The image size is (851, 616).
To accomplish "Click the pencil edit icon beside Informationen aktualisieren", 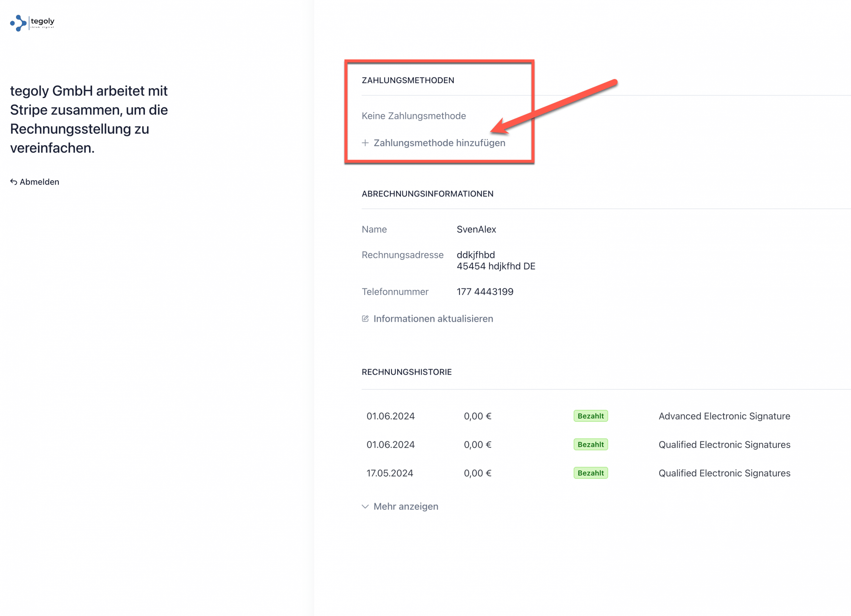I will pyautogui.click(x=365, y=319).
